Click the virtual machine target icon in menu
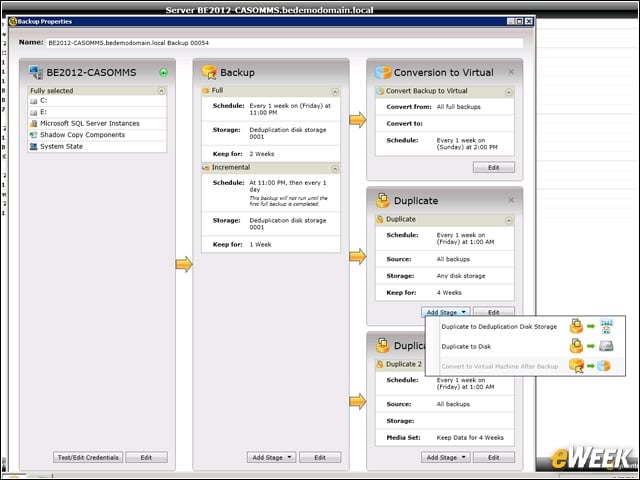Screen dimensions: 640x480 (603, 366)
